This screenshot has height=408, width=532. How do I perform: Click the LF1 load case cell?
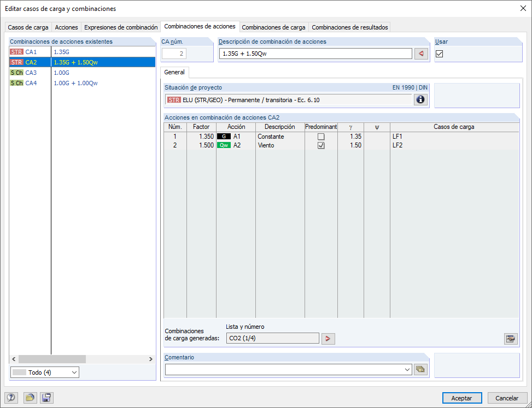click(x=454, y=137)
